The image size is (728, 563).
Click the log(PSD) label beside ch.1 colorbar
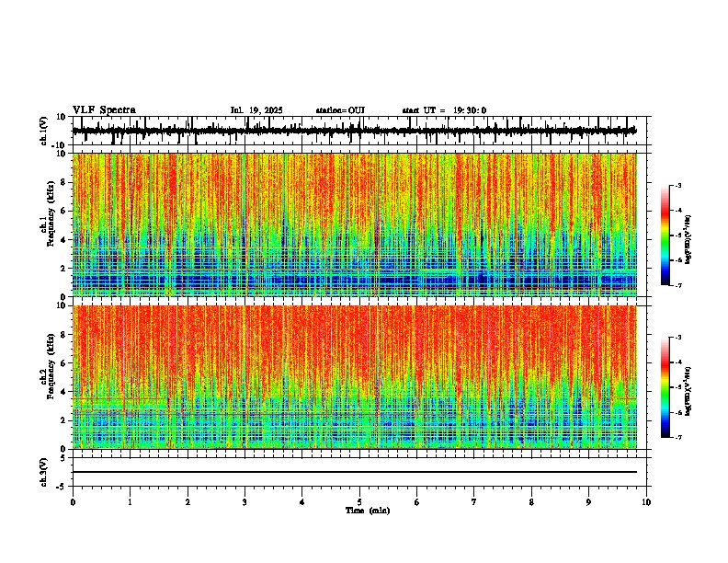688,240
